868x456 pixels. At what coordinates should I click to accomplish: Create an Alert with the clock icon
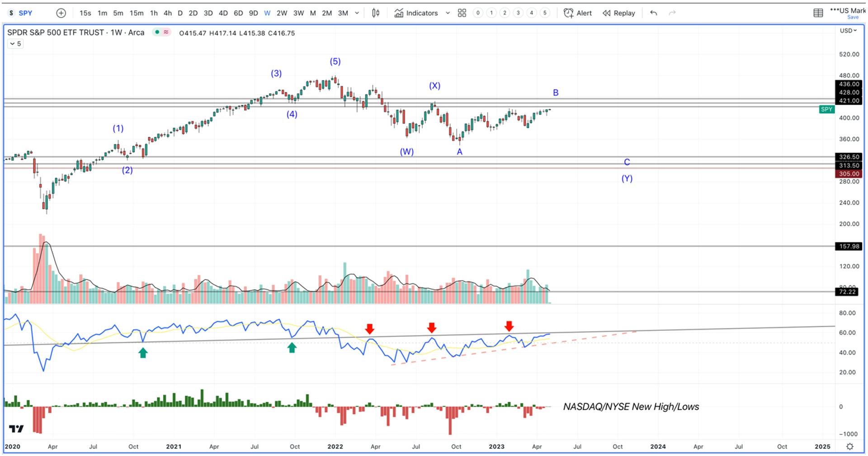coord(578,13)
